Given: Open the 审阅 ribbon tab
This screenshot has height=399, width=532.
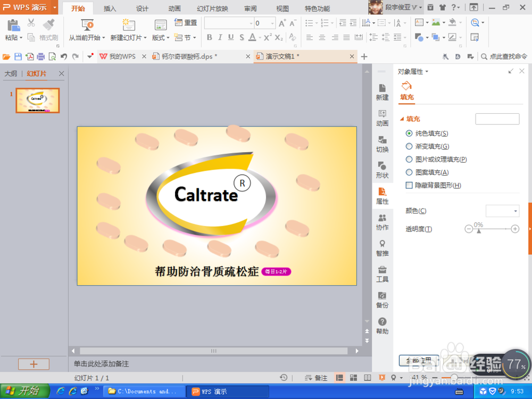Looking at the screenshot, I should pos(251,9).
